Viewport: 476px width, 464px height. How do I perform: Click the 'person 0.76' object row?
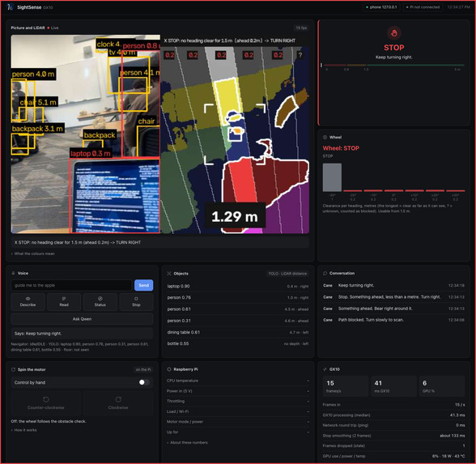tap(238, 298)
